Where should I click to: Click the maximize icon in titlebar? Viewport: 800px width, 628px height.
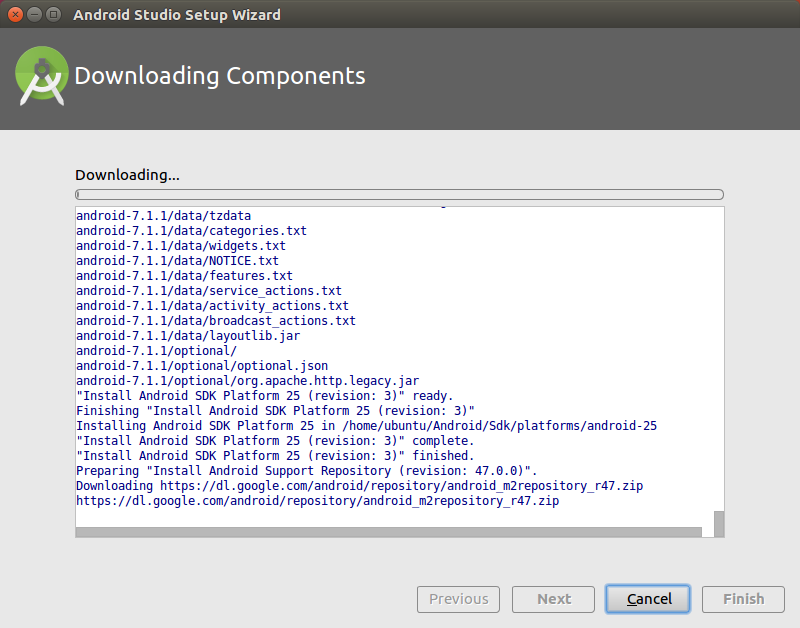click(x=53, y=14)
